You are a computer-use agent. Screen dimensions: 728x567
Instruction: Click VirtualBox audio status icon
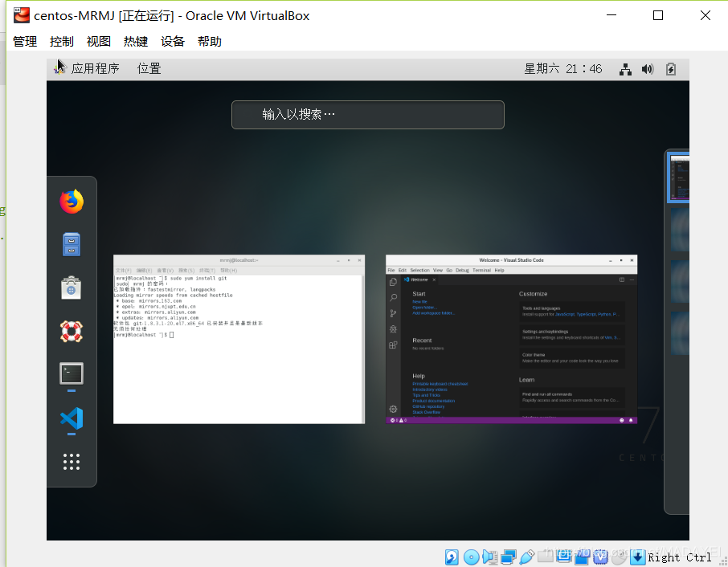489,557
